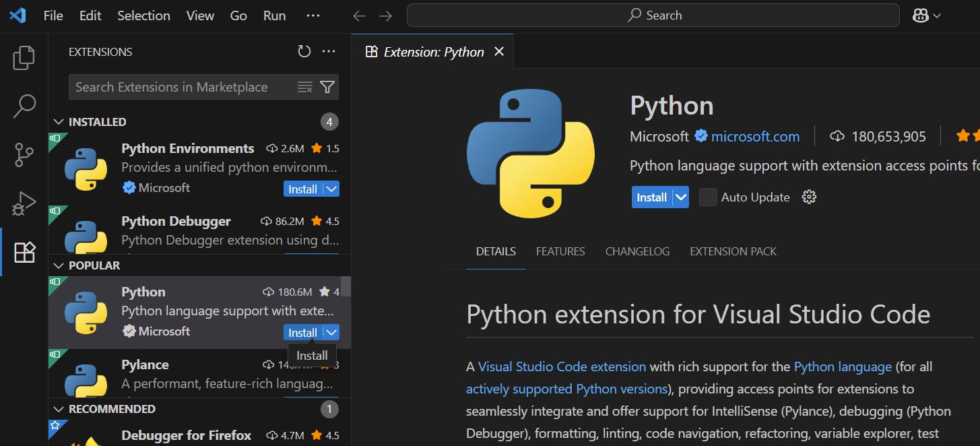Image resolution: width=980 pixels, height=446 pixels.
Task: Open Install dropdown for Python in Popular list
Action: [331, 333]
